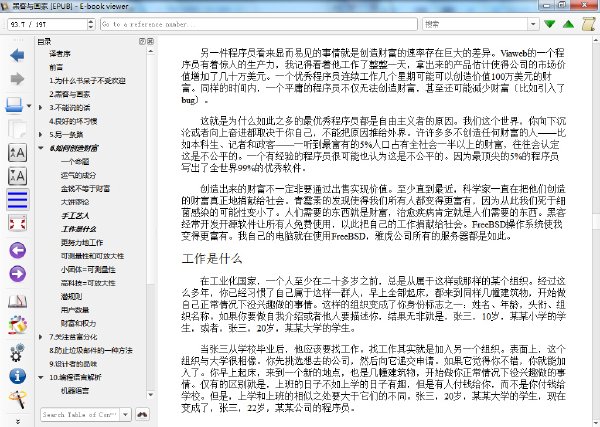Float the 目录 contents panel
This screenshot has width=600, height=427.
[x=142, y=41]
